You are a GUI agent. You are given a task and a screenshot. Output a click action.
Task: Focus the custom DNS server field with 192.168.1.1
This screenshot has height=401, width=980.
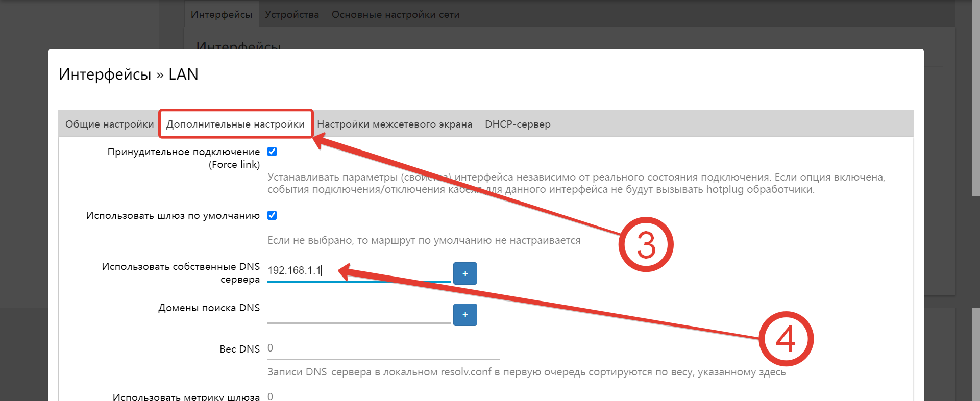[x=357, y=271]
